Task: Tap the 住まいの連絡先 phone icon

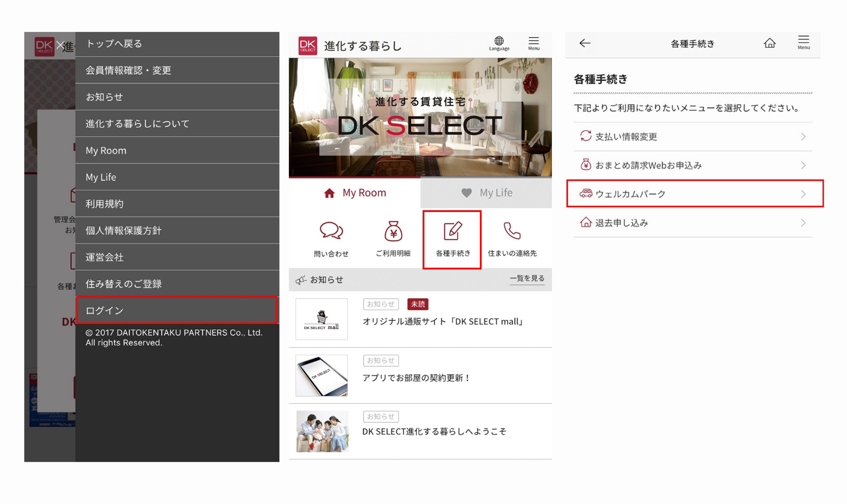Action: tap(512, 231)
